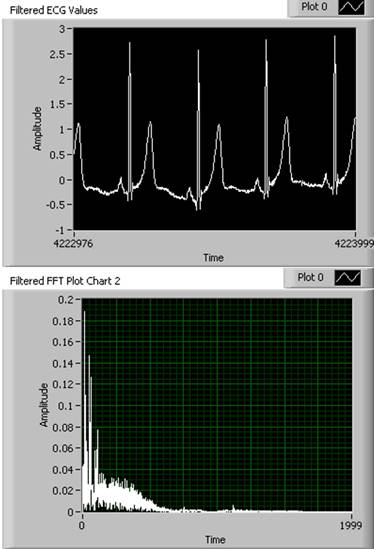Click the FFT chart 'Amplitude' axis label
The image size is (374, 549).
coord(44,404)
